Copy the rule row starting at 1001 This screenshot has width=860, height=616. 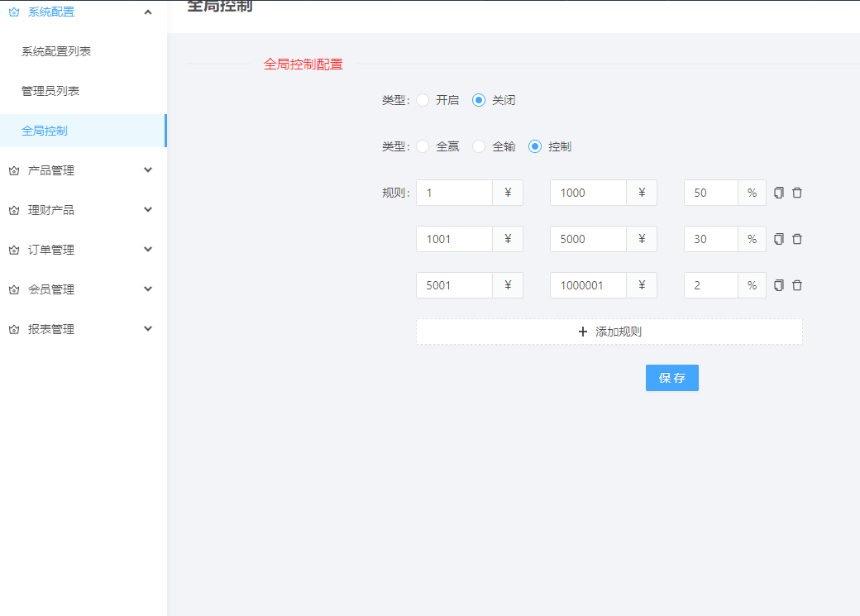(778, 239)
